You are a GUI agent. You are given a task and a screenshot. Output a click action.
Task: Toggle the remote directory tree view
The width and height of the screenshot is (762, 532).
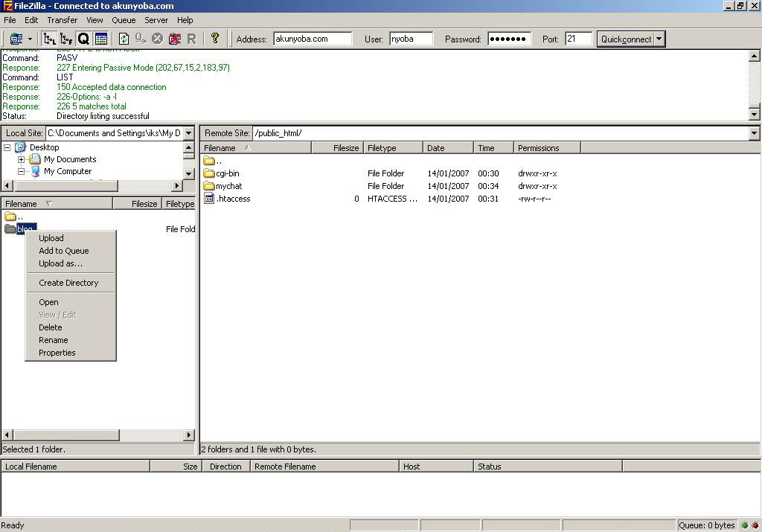(66, 39)
